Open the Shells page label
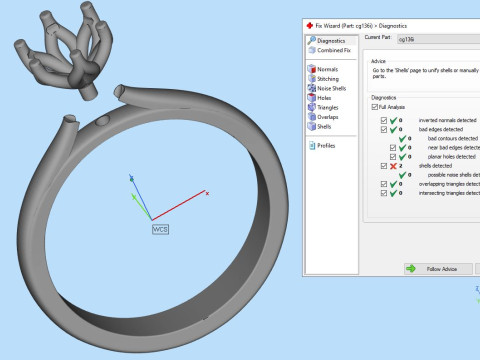 click(x=324, y=127)
